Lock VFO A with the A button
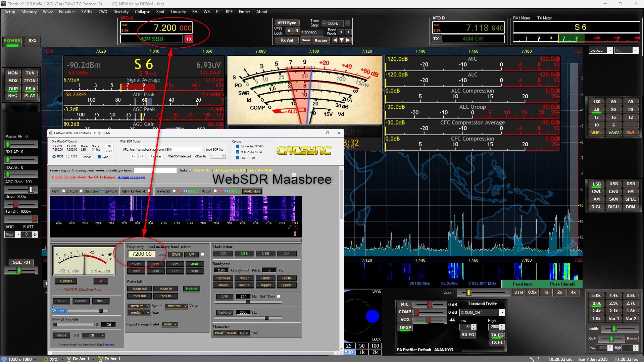 coord(289,31)
